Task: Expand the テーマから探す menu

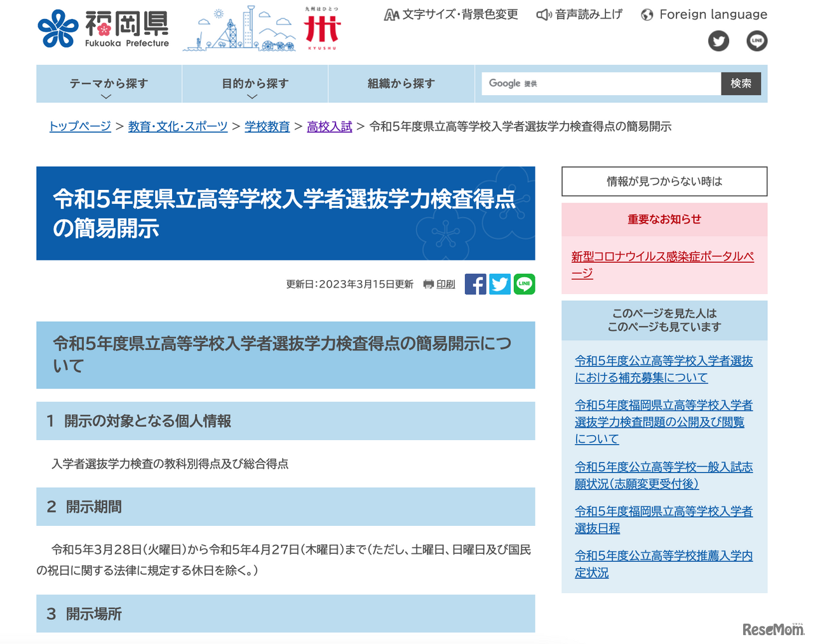Action: coord(109,84)
